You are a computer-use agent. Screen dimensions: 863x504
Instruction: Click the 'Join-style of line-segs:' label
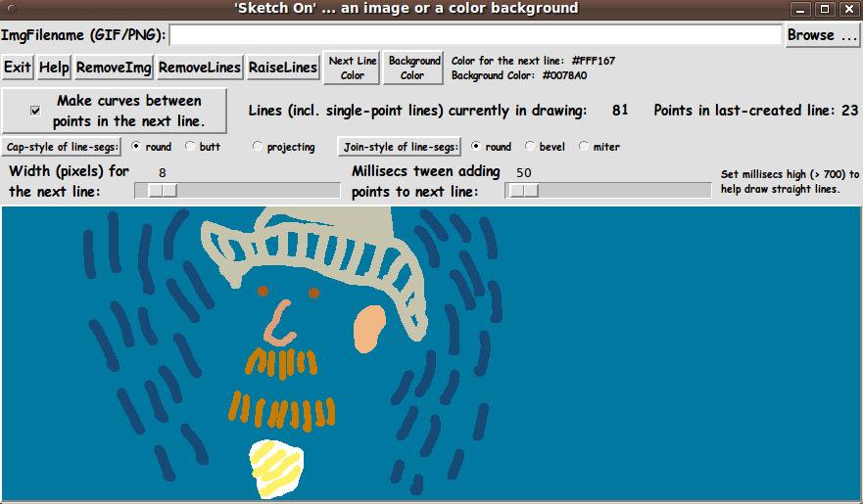[400, 147]
